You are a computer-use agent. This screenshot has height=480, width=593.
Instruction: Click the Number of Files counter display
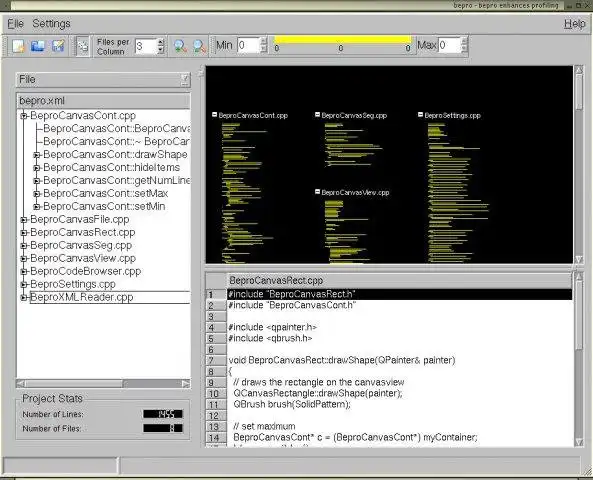pyautogui.click(x=163, y=428)
